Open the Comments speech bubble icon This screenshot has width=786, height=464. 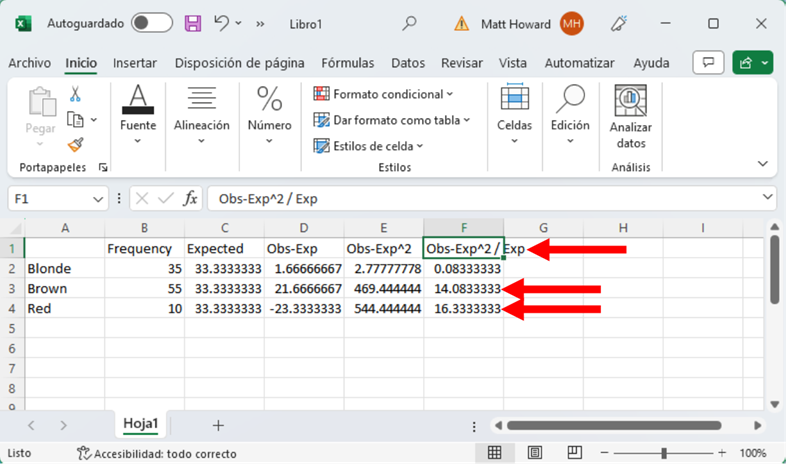tap(708, 62)
